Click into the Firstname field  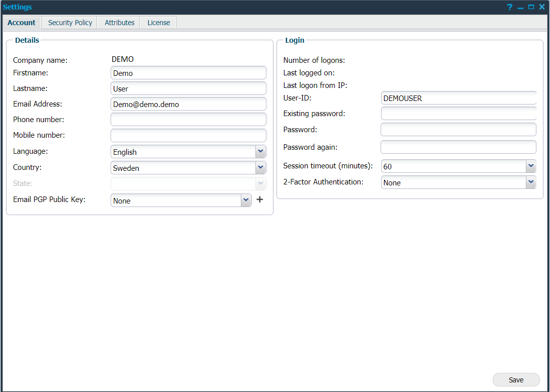coord(188,72)
